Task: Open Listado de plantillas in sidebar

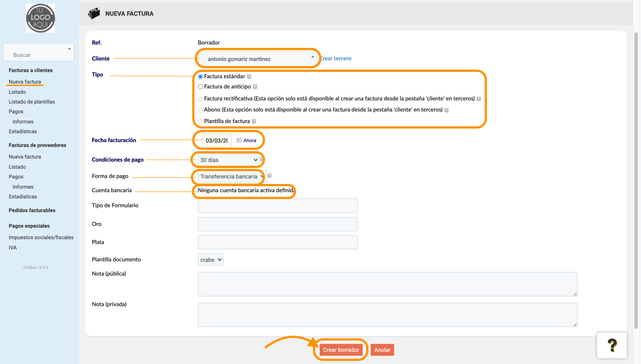Action: 32,102
